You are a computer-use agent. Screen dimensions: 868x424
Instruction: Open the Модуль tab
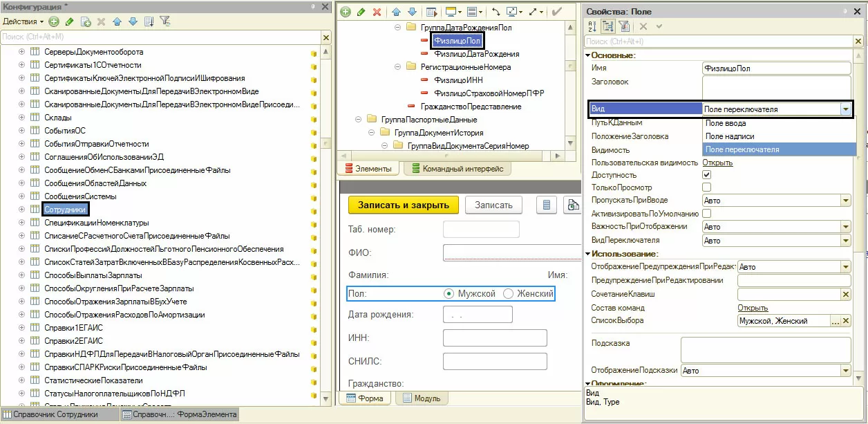422,398
